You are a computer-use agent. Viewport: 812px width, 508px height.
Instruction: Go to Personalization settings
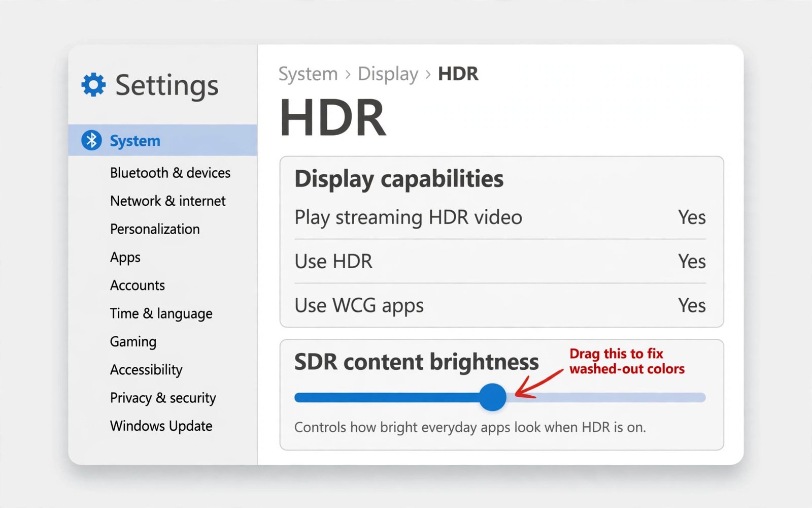point(155,229)
